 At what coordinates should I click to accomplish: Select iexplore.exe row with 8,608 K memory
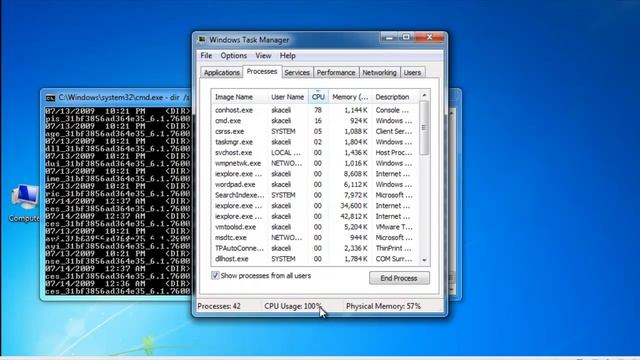[315, 174]
